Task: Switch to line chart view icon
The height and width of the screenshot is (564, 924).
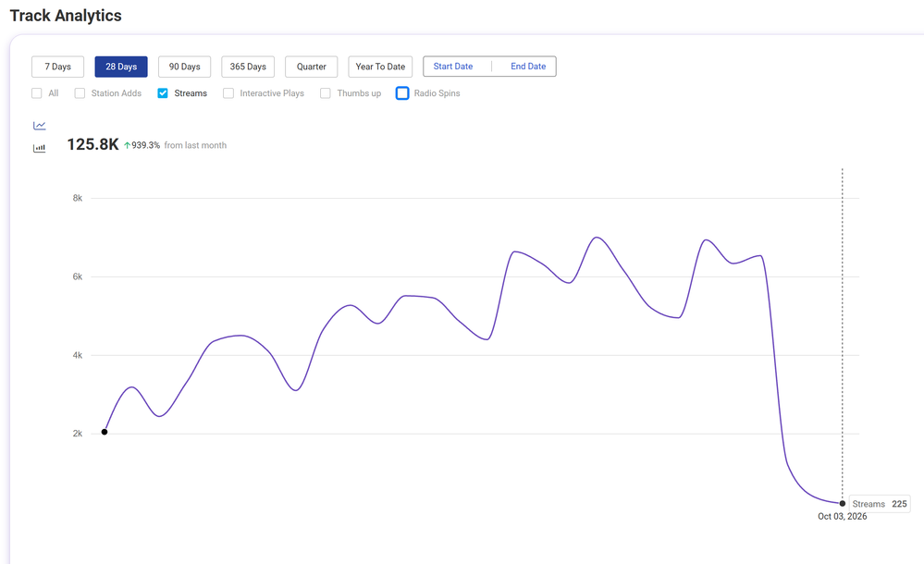Action: (40, 126)
